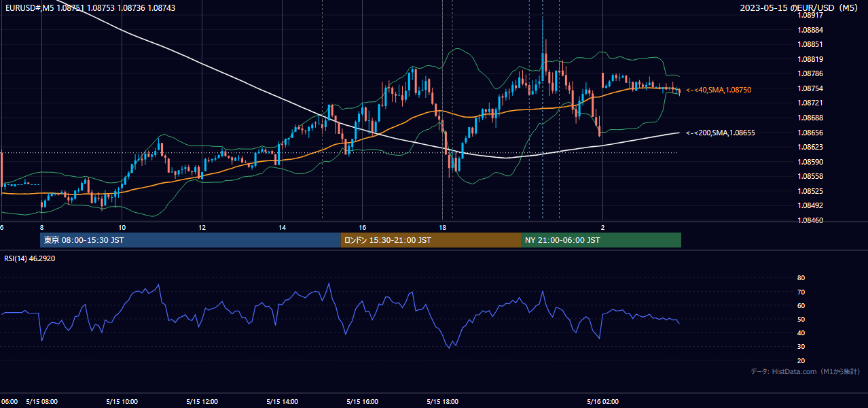Image resolution: width=868 pixels, height=408 pixels.
Task: Click hour tick 10 under the price chart
Action: (122, 227)
